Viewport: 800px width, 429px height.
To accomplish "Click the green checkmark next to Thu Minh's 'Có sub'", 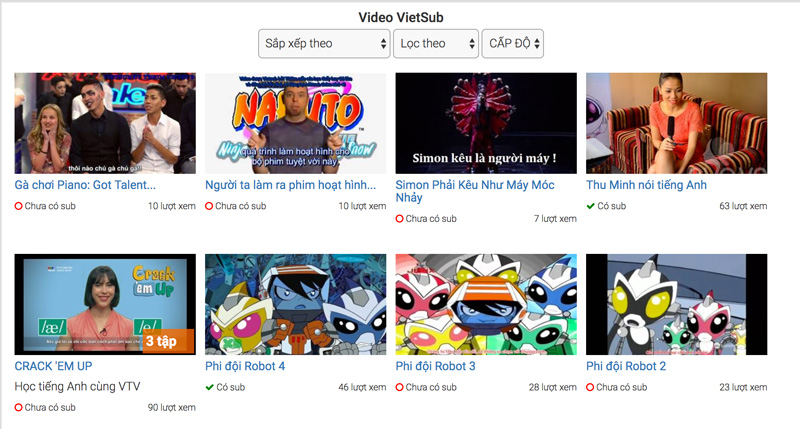I will coord(591,206).
